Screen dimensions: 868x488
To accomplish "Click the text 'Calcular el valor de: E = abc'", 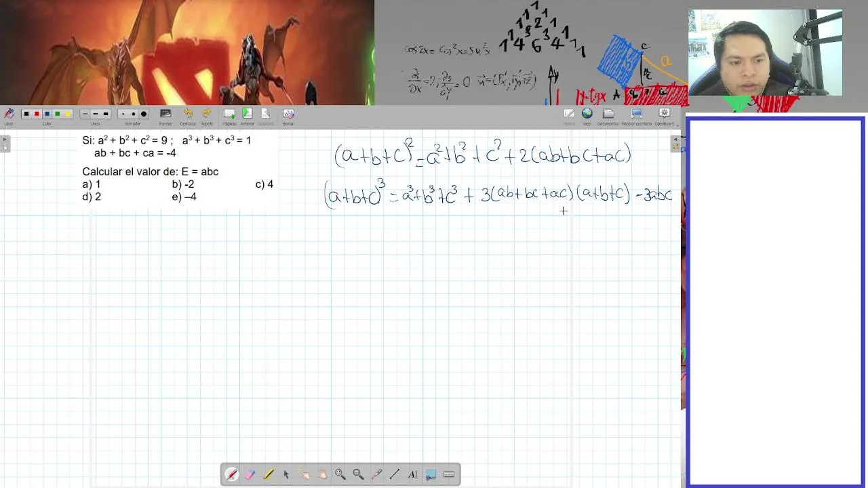I will click(151, 171).
